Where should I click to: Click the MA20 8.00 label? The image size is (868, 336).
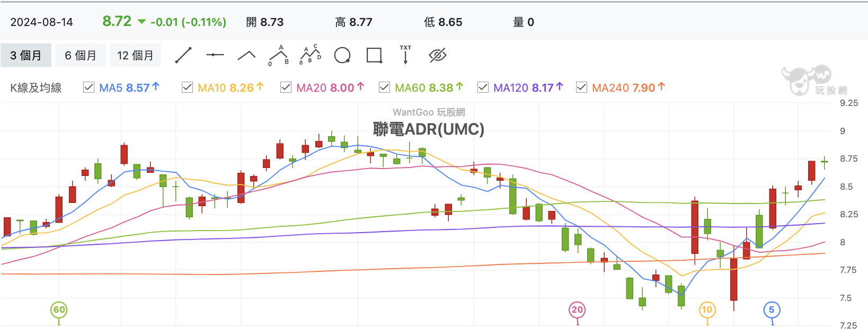click(330, 87)
